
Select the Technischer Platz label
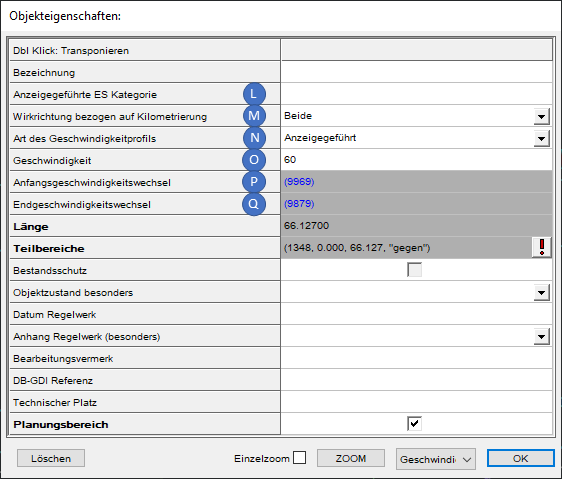click(55, 403)
